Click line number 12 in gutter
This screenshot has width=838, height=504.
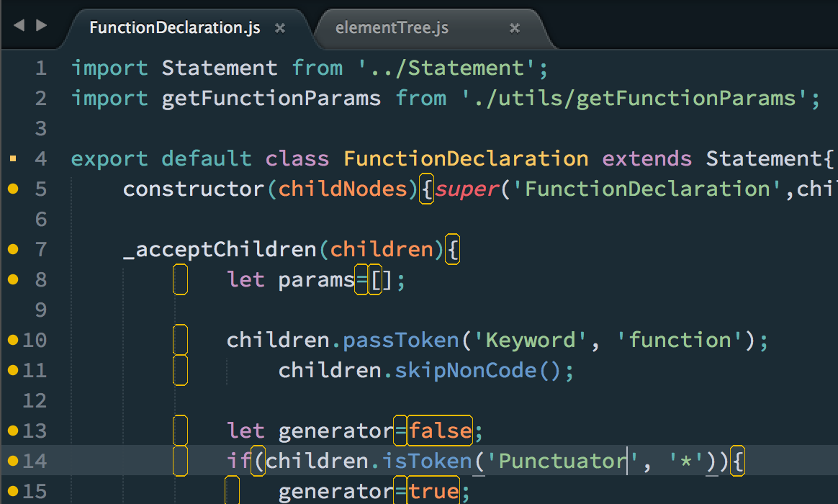(x=35, y=400)
